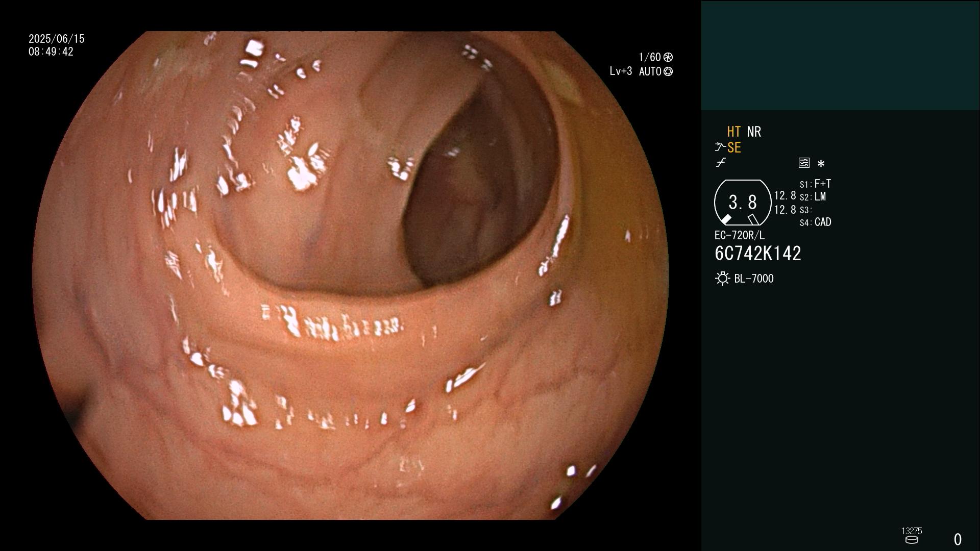
Task: Click the 1/60 shutter speed value
Action: click(x=650, y=57)
